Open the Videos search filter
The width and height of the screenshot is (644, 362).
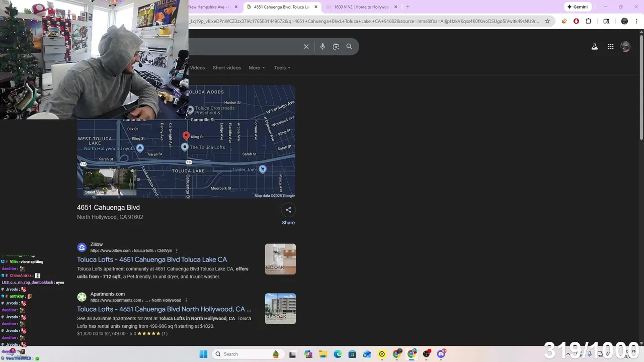[197, 68]
